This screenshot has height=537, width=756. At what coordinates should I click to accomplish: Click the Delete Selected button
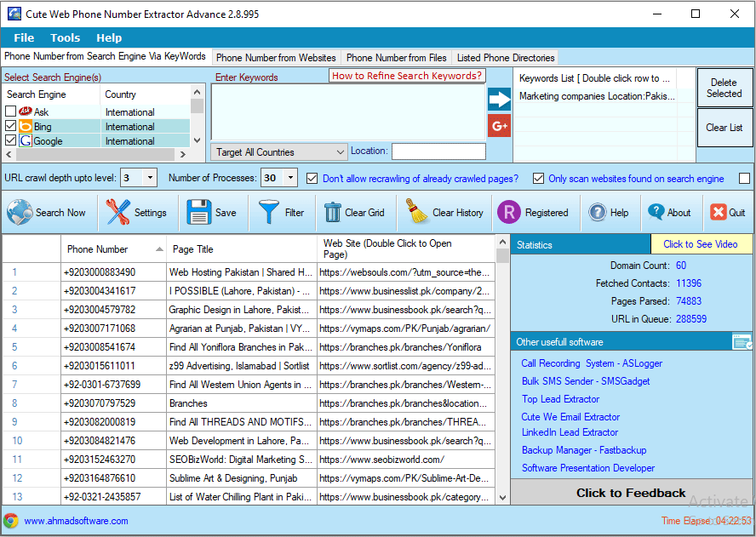(724, 89)
